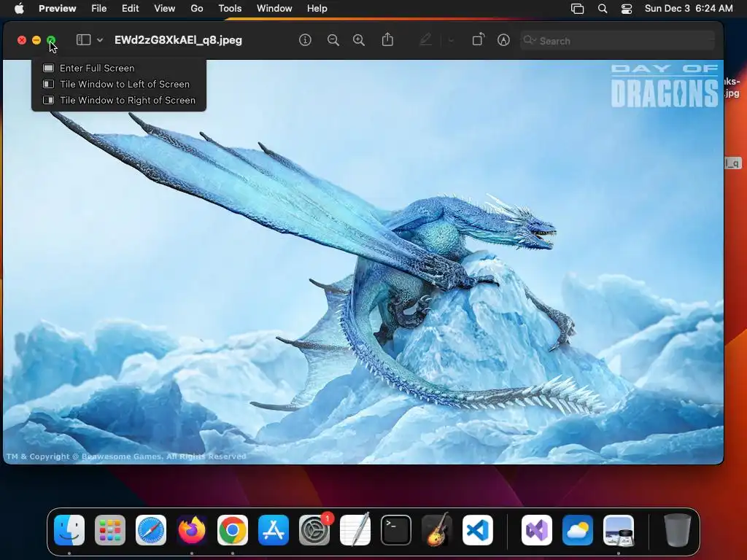The image size is (747, 560).
Task: Open the Share toolbar button
Action: tap(387, 39)
